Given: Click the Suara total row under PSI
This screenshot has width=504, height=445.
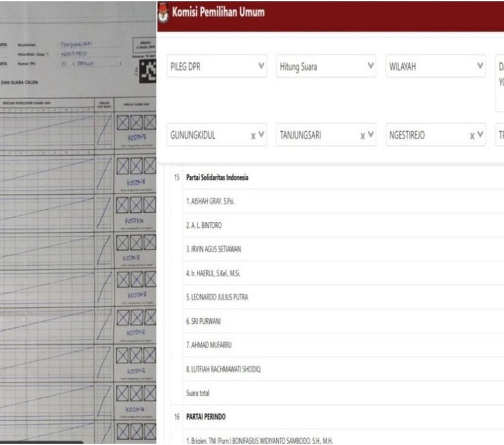Looking at the screenshot, I should click(344, 393).
